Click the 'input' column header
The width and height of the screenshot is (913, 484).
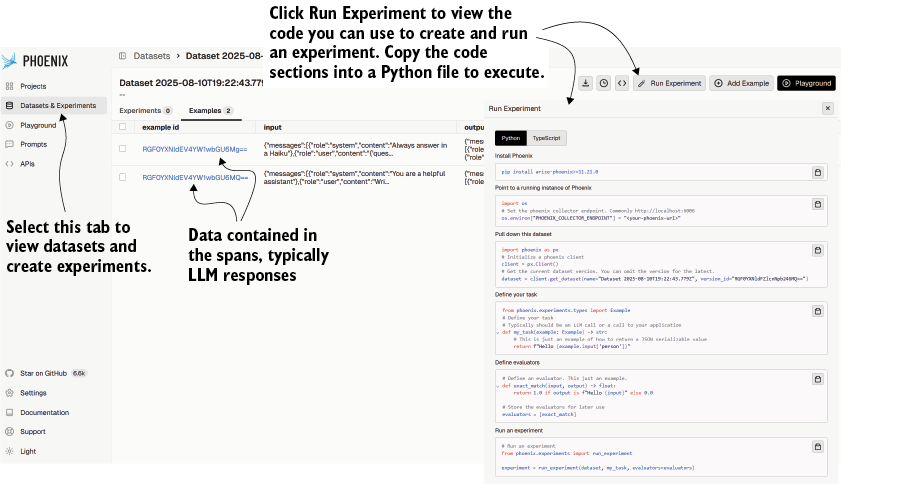(x=273, y=127)
